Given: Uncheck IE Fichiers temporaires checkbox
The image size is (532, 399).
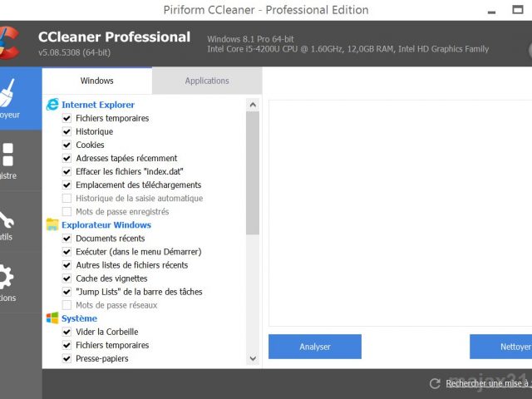Looking at the screenshot, I should (66, 118).
